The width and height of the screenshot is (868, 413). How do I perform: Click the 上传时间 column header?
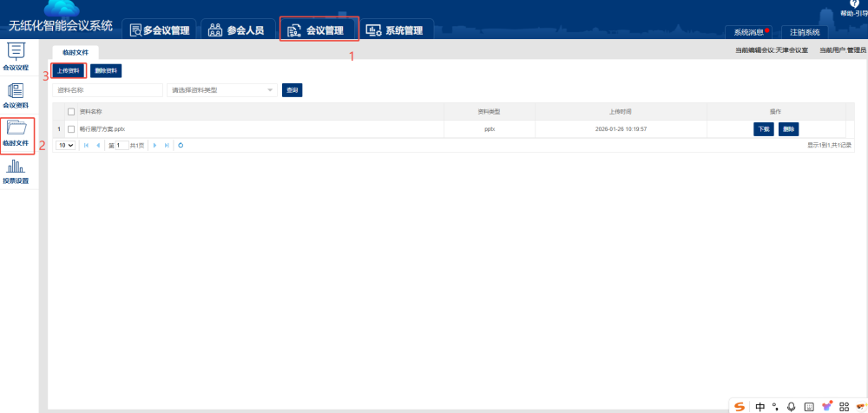pyautogui.click(x=621, y=112)
